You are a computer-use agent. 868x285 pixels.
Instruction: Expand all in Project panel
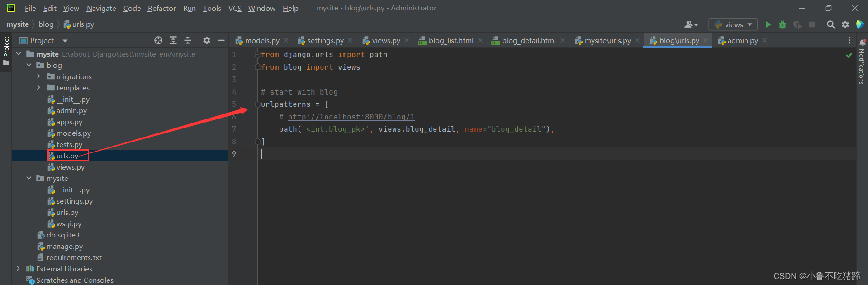coord(173,40)
